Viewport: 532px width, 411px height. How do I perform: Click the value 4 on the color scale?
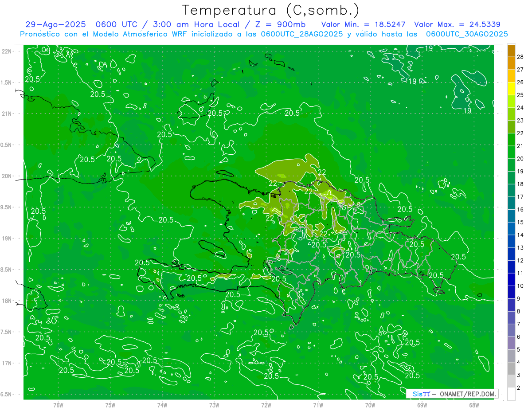pyautogui.click(x=519, y=362)
